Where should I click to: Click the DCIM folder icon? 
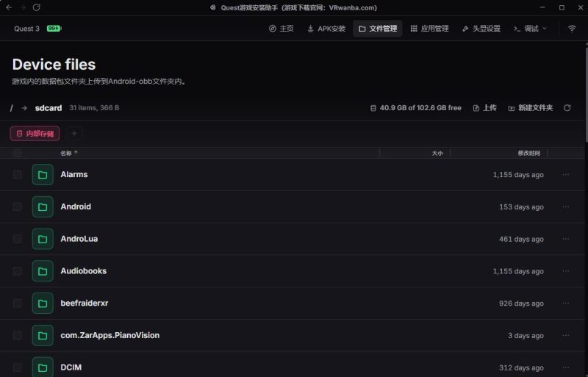pyautogui.click(x=43, y=367)
